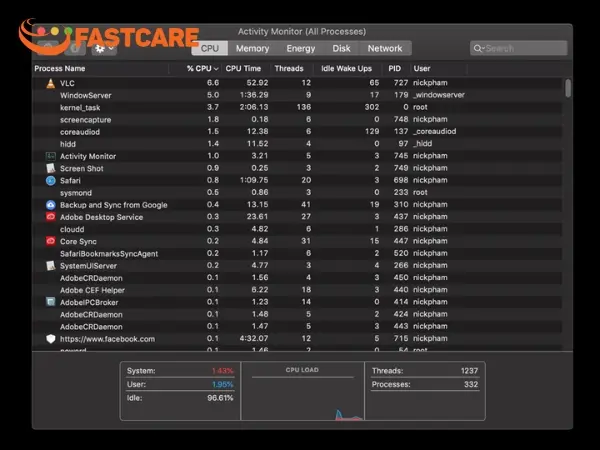
Task: Click the Screen Shot app icon
Action: (x=51, y=168)
